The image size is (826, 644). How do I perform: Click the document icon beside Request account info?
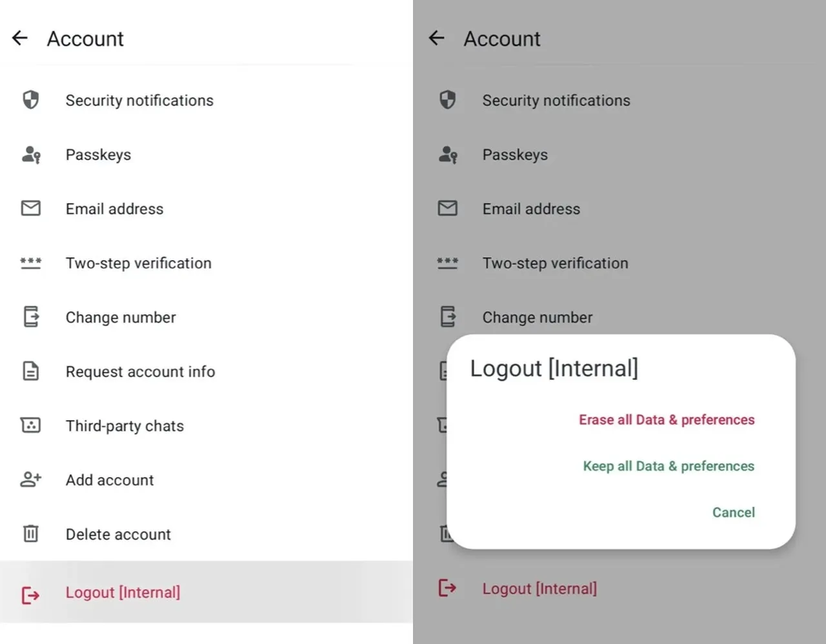[31, 371]
